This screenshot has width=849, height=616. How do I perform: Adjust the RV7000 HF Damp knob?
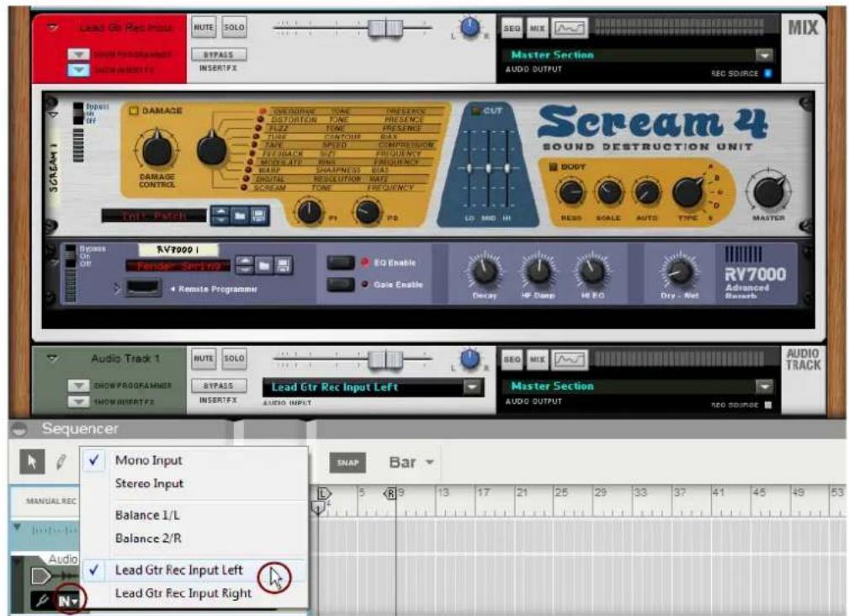pyautogui.click(x=539, y=271)
